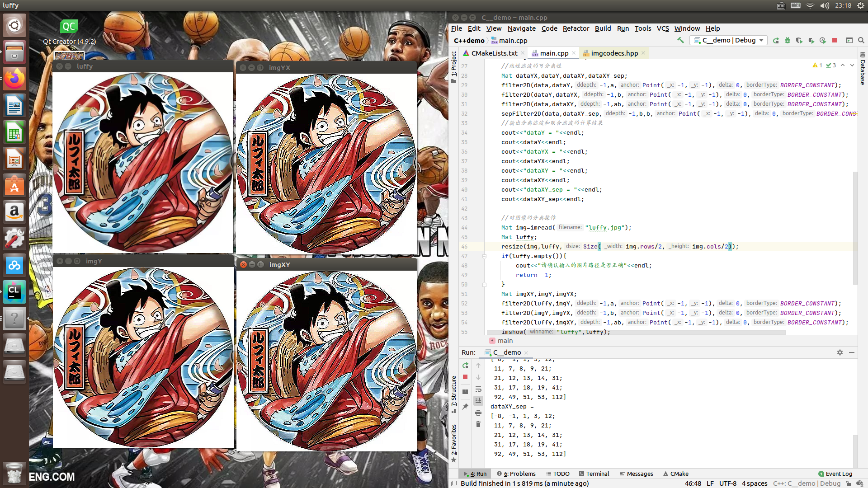Toggle tool window bars icon in status bar
868x488 pixels.
point(454,483)
